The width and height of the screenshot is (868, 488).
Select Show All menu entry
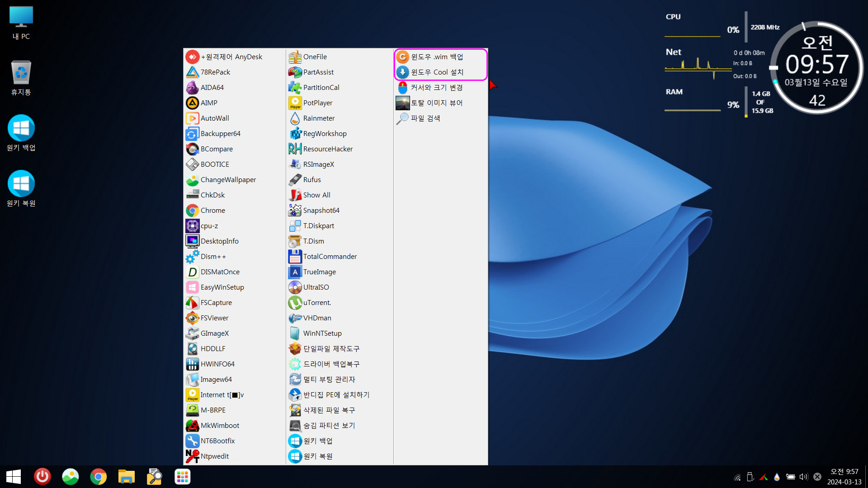tap(340, 195)
